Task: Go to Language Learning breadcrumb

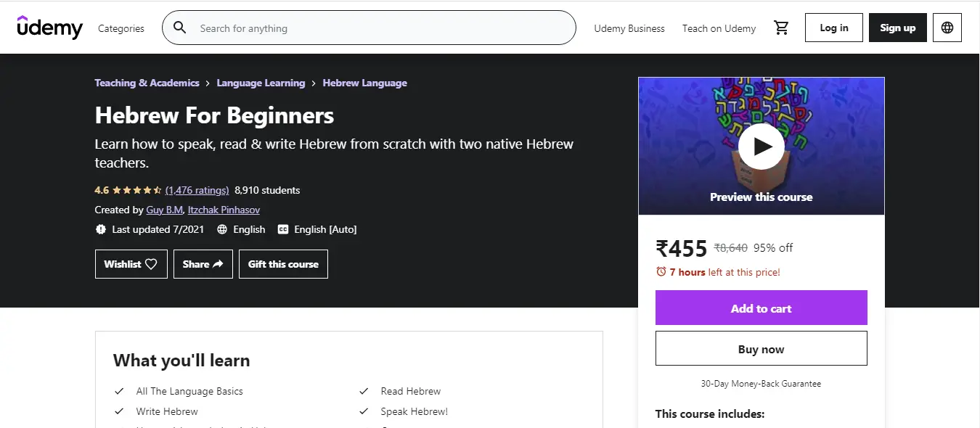Action: coord(261,83)
